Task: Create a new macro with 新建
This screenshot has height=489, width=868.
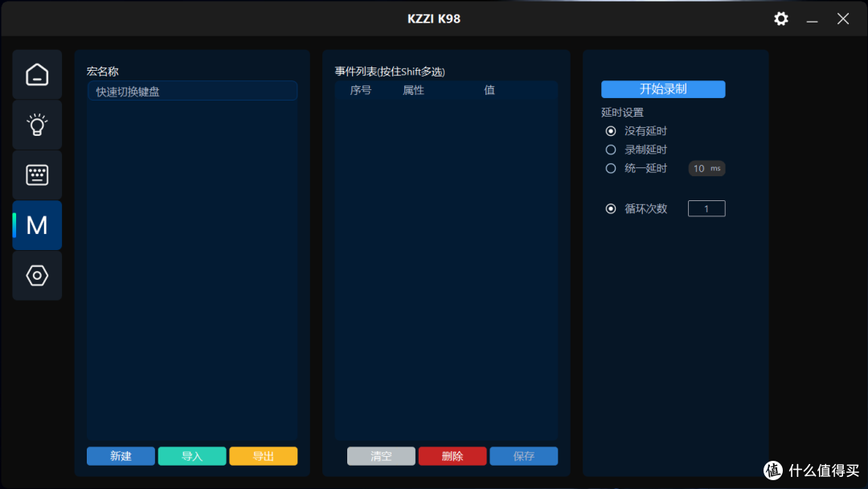Action: 121,456
